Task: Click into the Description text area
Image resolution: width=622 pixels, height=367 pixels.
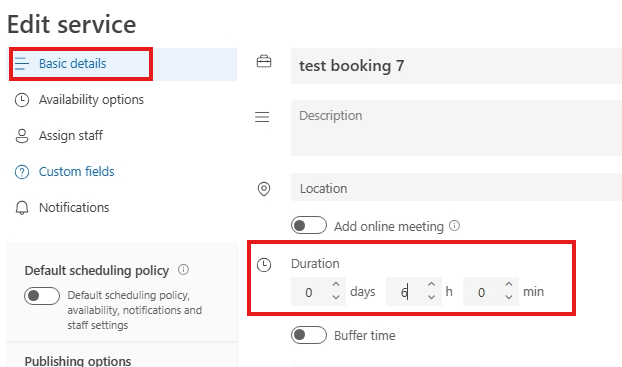Action: (456, 128)
